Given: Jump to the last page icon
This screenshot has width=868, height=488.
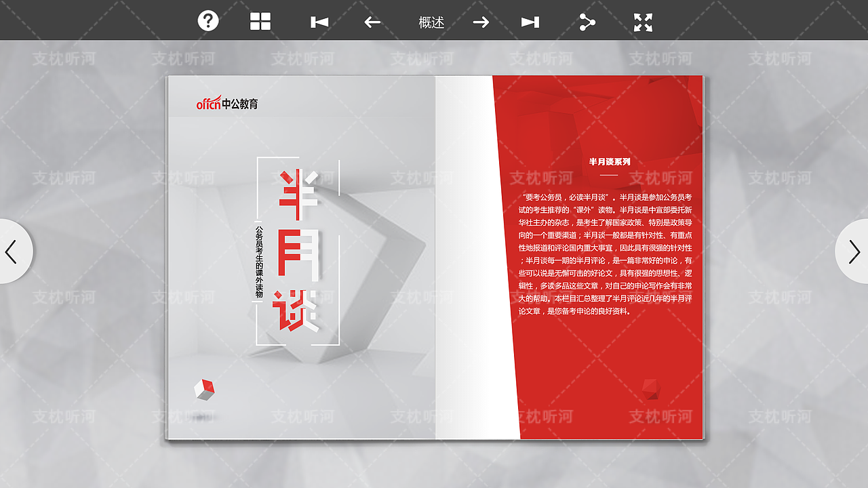Looking at the screenshot, I should (530, 21).
